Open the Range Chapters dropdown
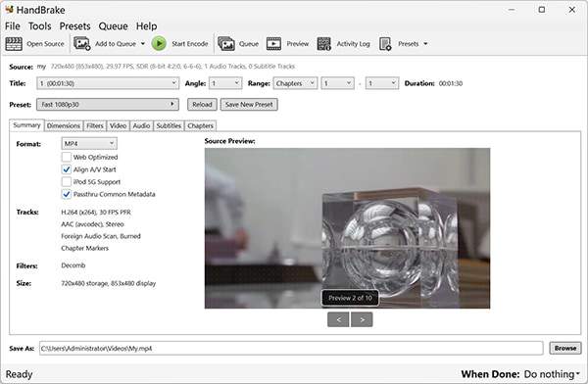The image size is (588, 384). (295, 83)
